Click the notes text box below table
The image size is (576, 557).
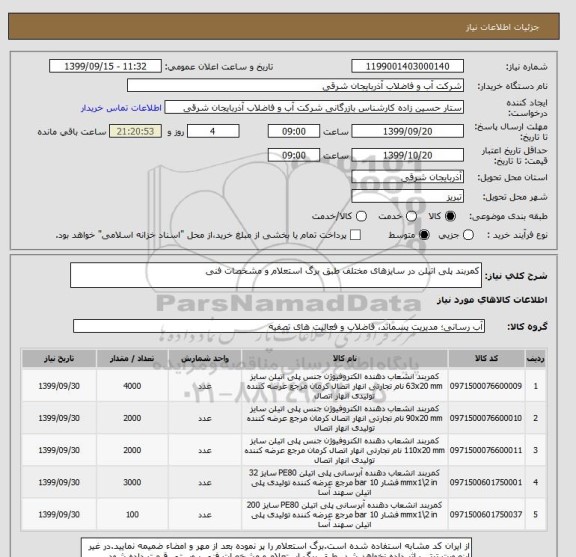click(x=276, y=548)
